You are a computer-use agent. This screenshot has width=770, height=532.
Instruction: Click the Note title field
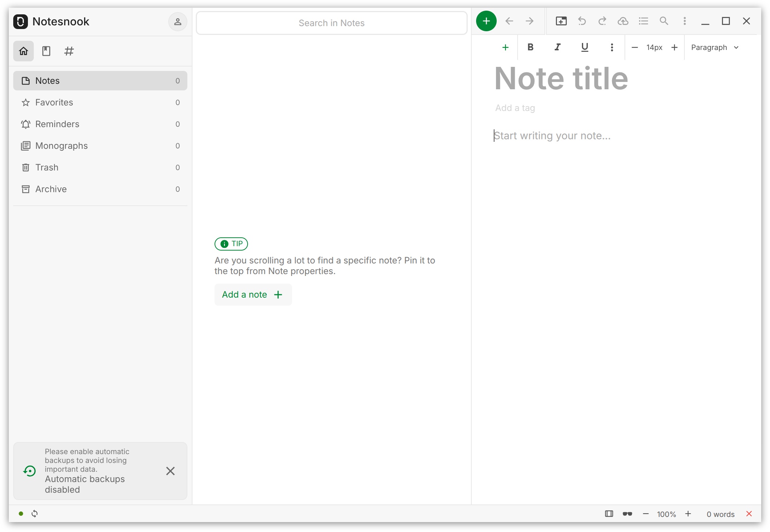tap(561, 78)
